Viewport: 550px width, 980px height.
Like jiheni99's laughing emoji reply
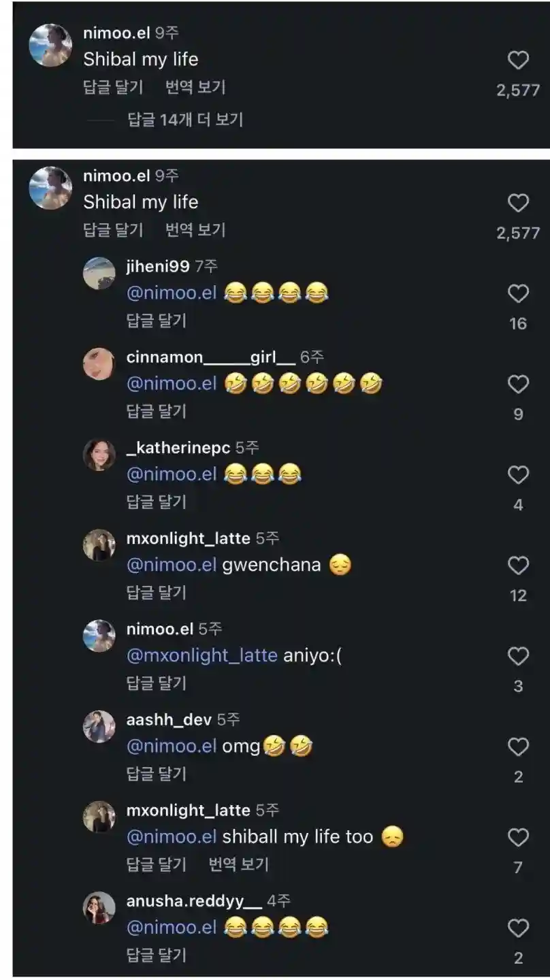(x=518, y=294)
